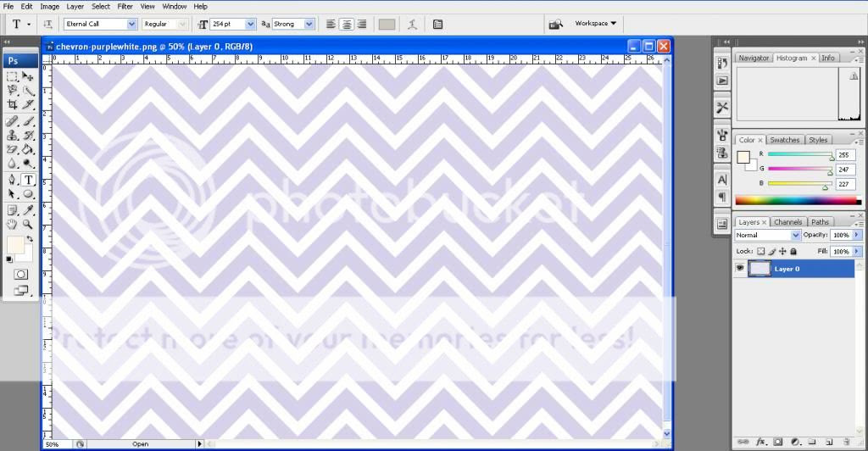
Task: Open the Opacity slider arrow
Action: pos(857,235)
